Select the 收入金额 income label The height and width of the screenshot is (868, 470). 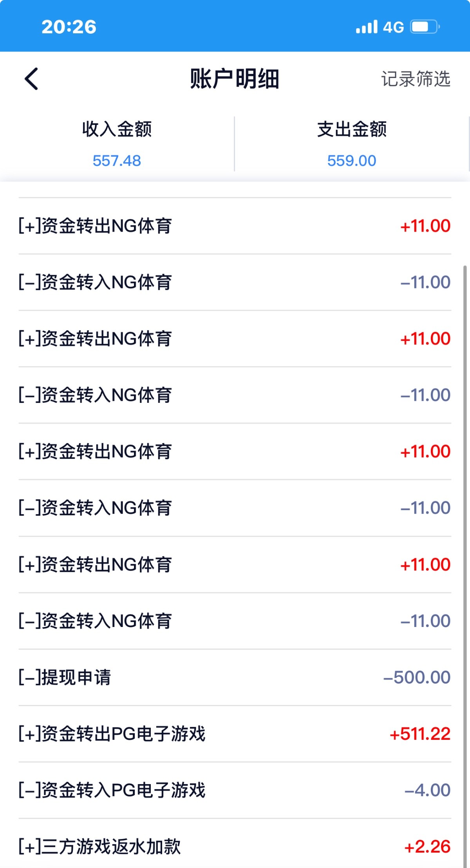[x=117, y=129]
